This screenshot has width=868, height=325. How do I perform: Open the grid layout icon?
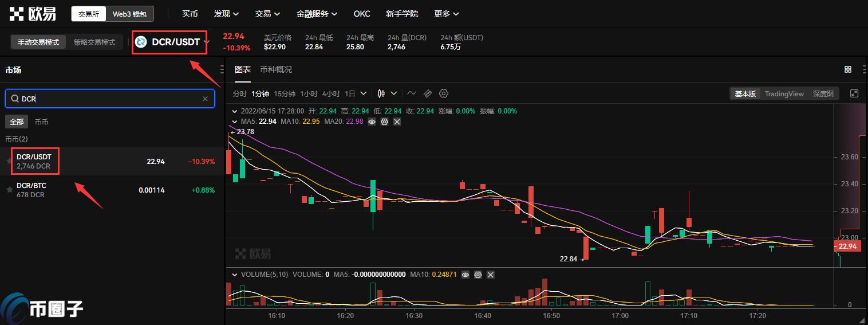point(848,69)
